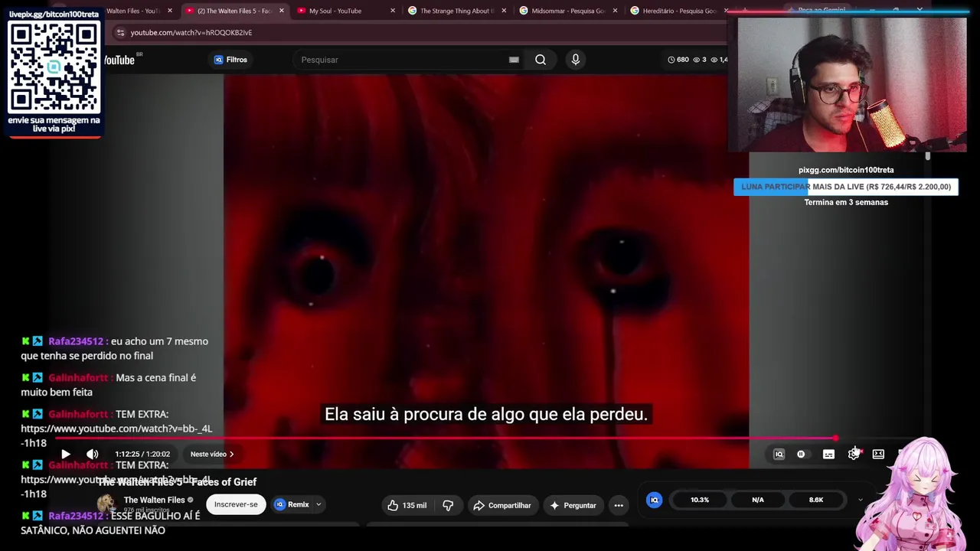The height and width of the screenshot is (551, 980).
Task: Click the 680 clock stat in header
Action: click(x=678, y=60)
